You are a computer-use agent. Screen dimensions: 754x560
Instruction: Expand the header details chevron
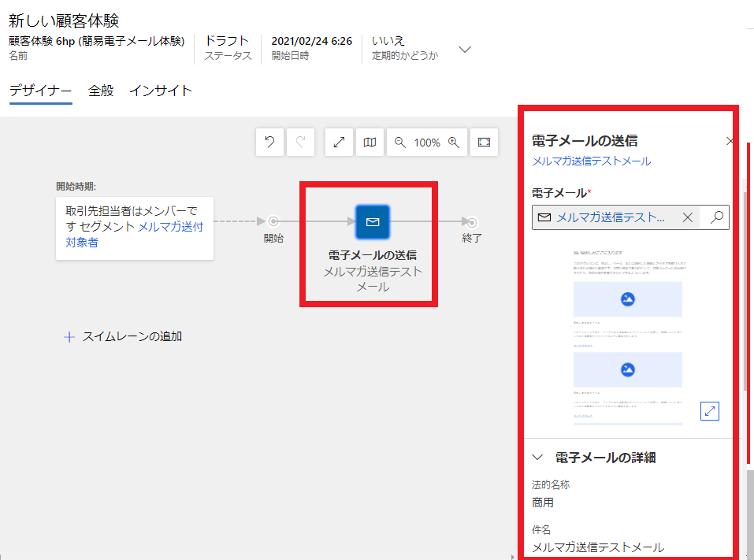pyautogui.click(x=465, y=49)
